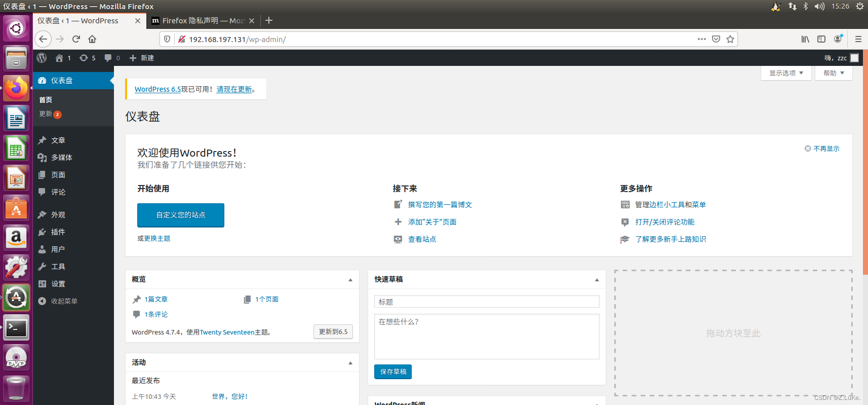The width and height of the screenshot is (868, 405).
Task: Toggle Firefox sidebar icon
Action: coord(821,39)
